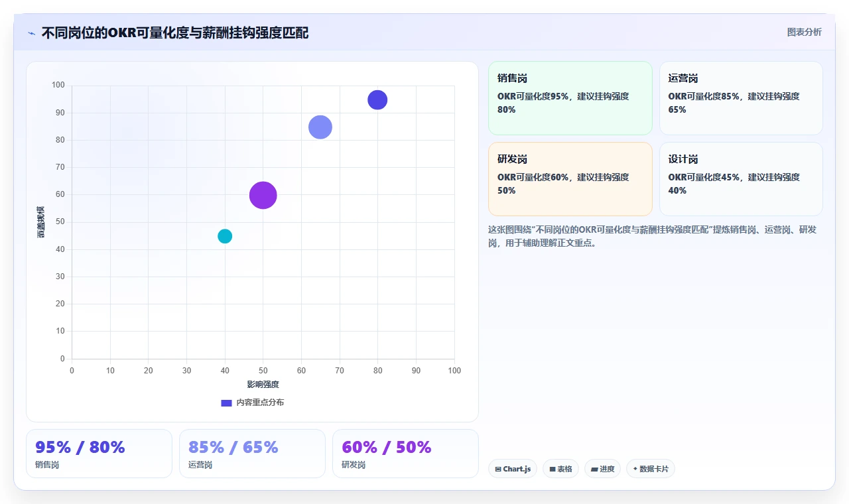Click the 销售岗 label under 95% / 80%
The height and width of the screenshot is (504, 849).
[x=47, y=465]
